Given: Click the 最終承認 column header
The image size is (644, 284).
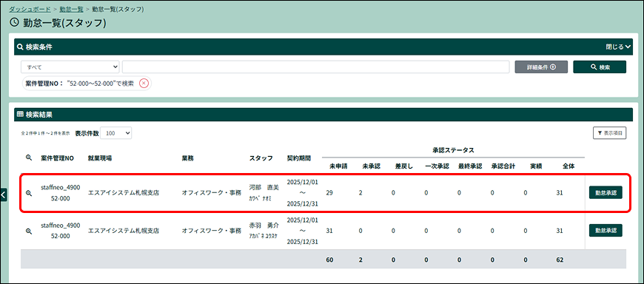Looking at the screenshot, I should point(470,166).
